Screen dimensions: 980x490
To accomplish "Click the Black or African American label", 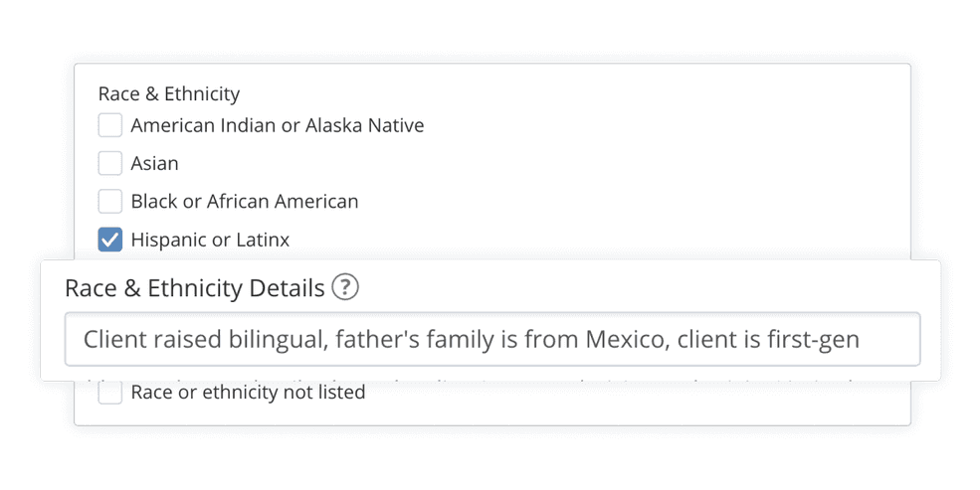I will pos(245,202).
